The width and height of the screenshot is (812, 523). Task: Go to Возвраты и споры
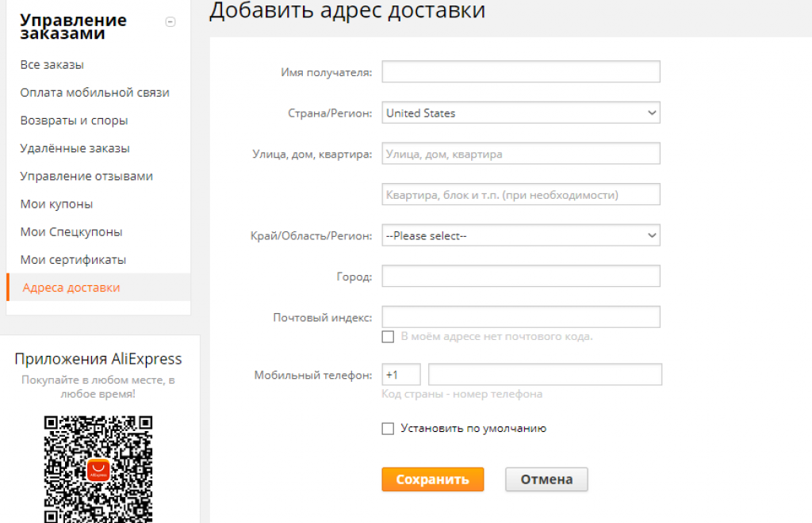point(74,120)
